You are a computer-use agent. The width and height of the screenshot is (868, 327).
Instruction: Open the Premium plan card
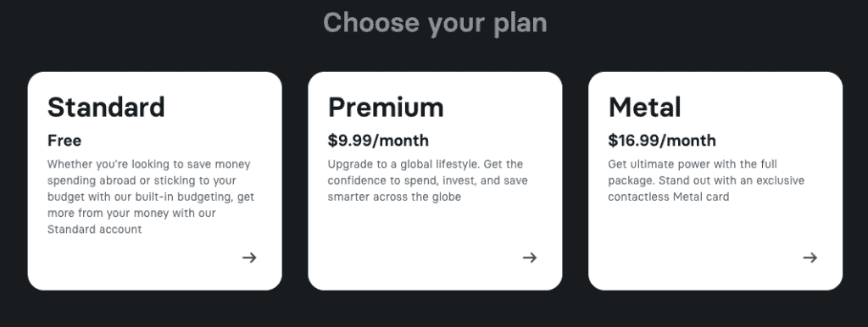(435, 181)
